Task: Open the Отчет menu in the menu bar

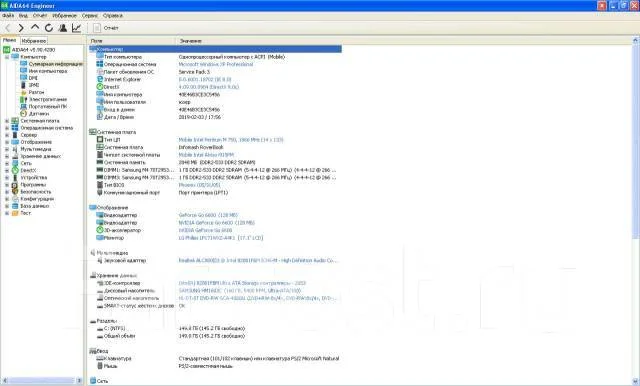Action: (x=40, y=16)
